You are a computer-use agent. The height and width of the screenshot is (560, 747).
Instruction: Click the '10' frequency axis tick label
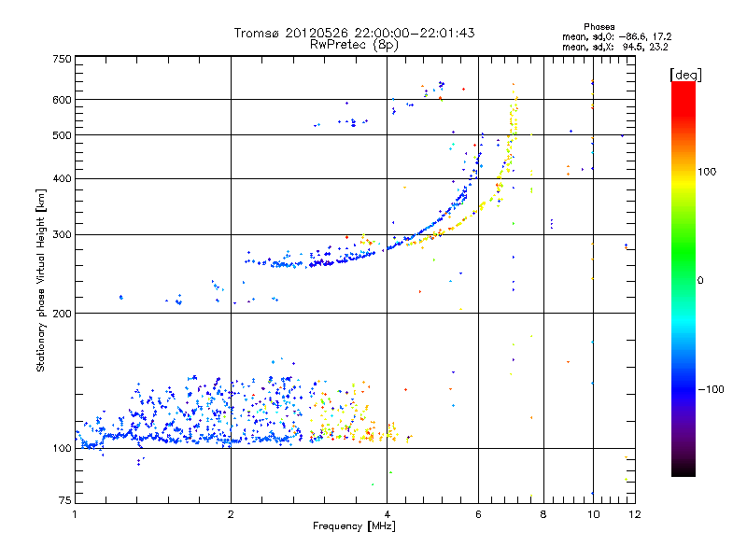point(593,514)
